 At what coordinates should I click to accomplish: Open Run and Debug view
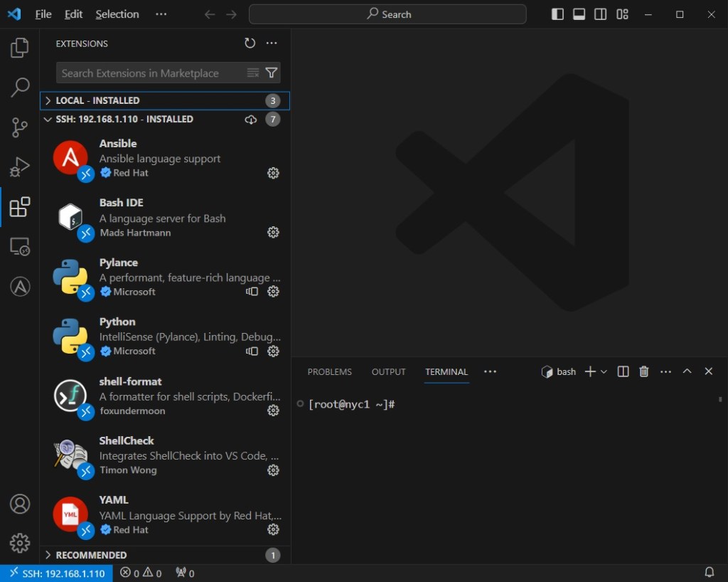[20, 167]
